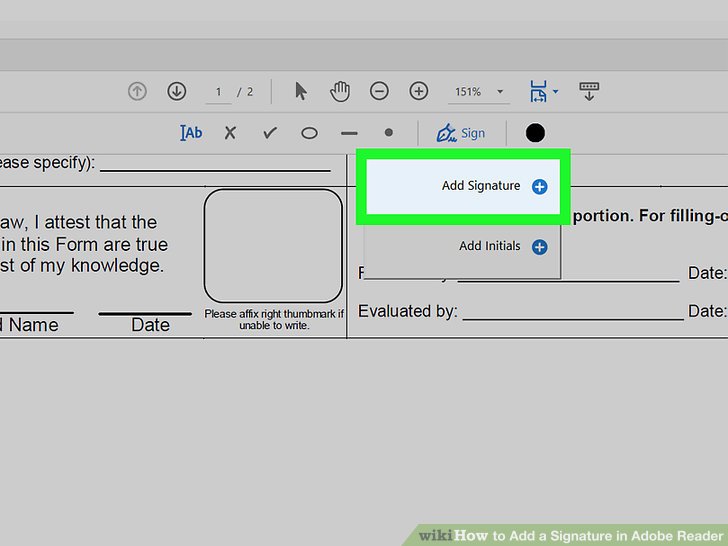Click the scrolling mode download-style icon
The image size is (728, 546).
point(589,91)
